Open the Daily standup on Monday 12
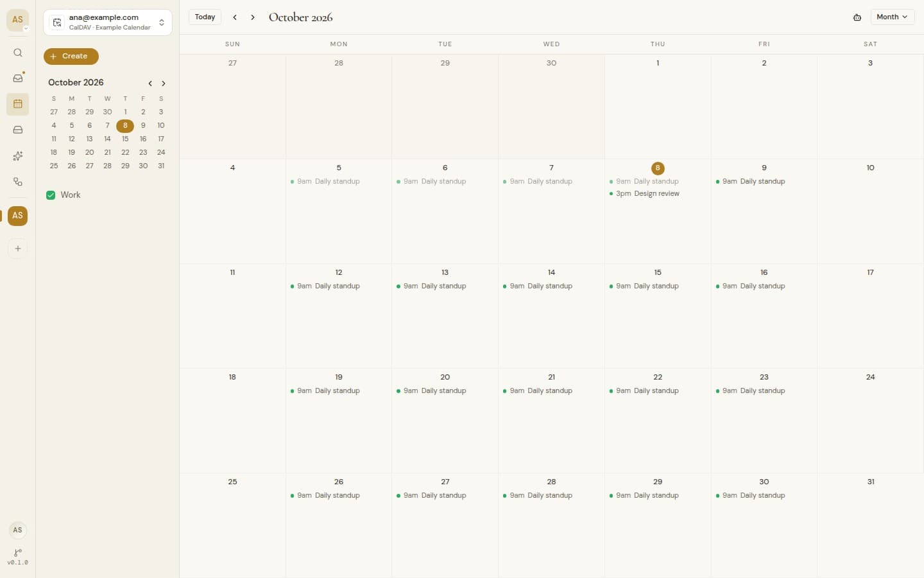Viewport: 924px width, 578px height. [338, 286]
